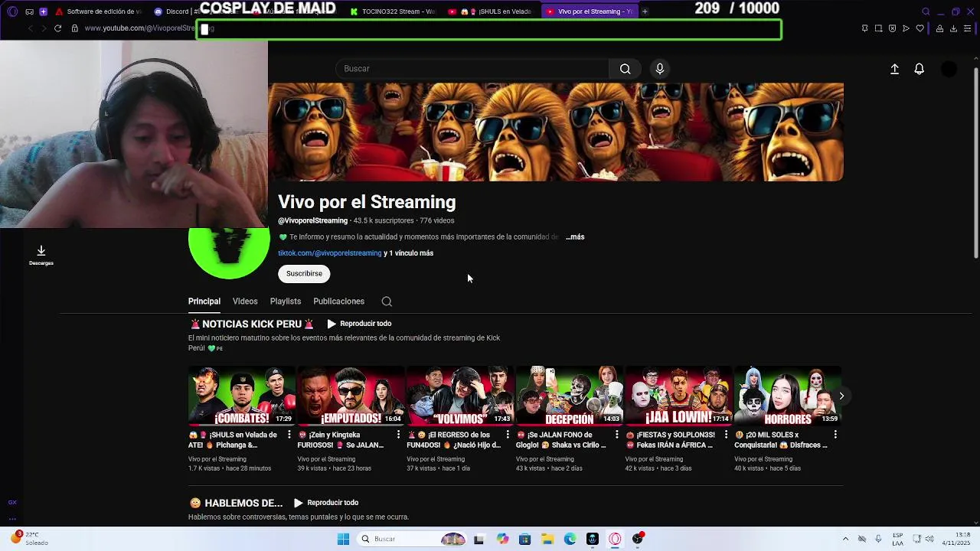Open the Windows Start button
This screenshot has width=980, height=551.
tap(343, 539)
